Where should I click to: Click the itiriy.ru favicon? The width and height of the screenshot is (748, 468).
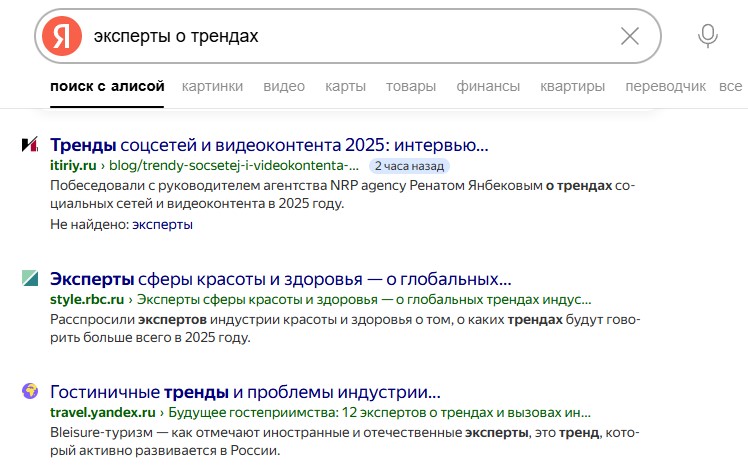(x=30, y=145)
